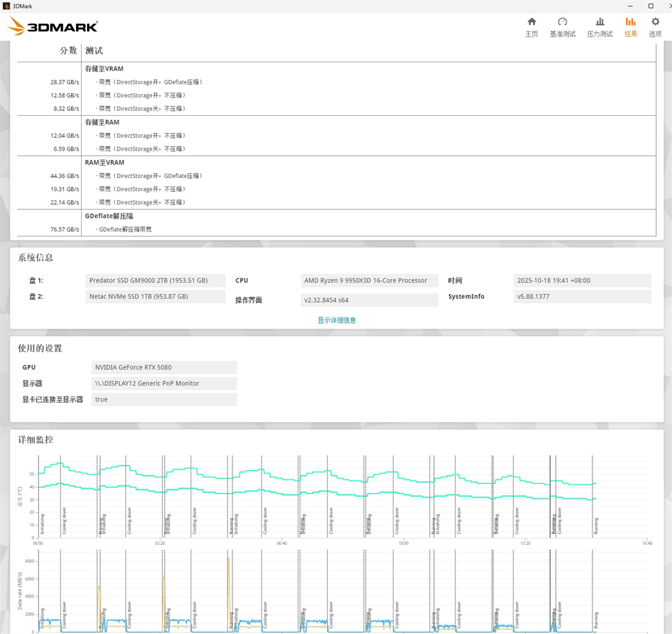Click the 详细监控 section title
This screenshot has height=634, width=672.
click(x=36, y=439)
